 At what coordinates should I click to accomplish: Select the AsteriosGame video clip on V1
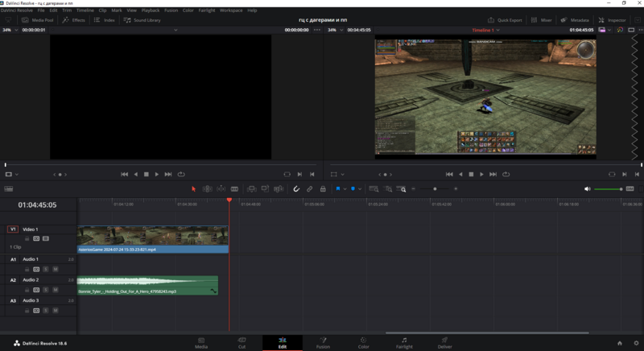pyautogui.click(x=153, y=239)
